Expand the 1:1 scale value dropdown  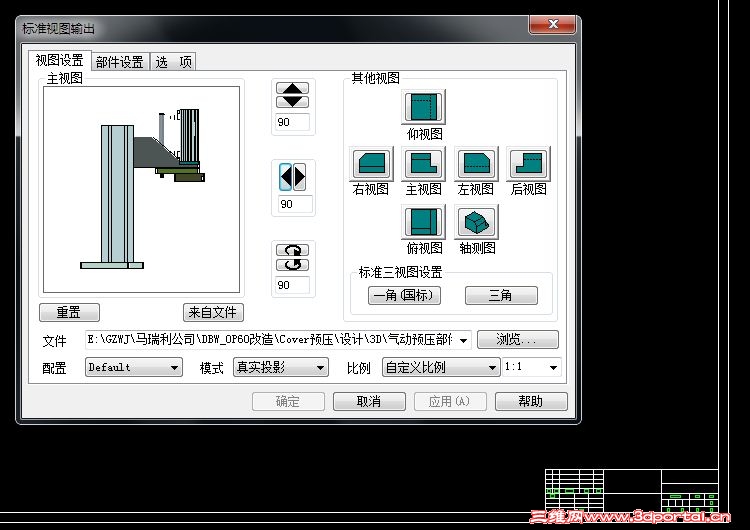553,367
